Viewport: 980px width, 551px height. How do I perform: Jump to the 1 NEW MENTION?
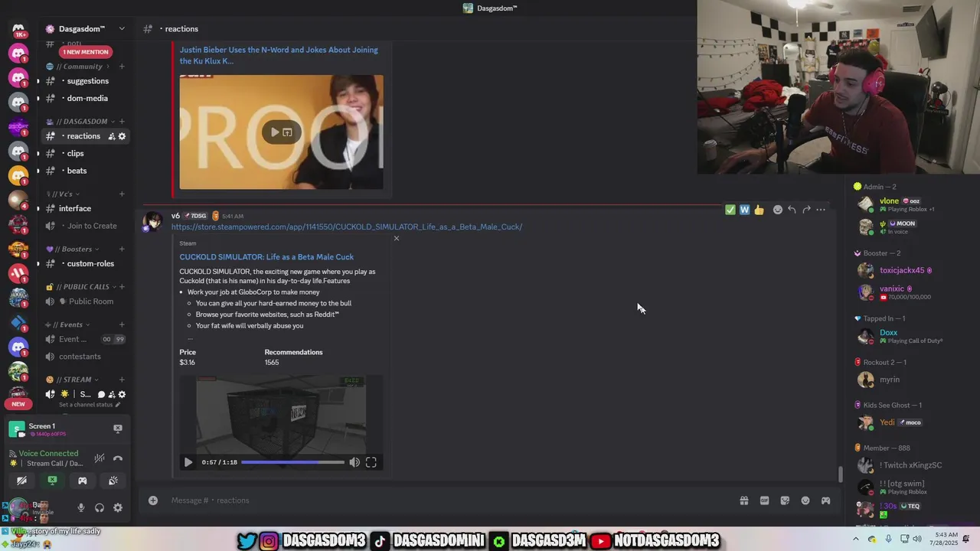[x=86, y=52]
